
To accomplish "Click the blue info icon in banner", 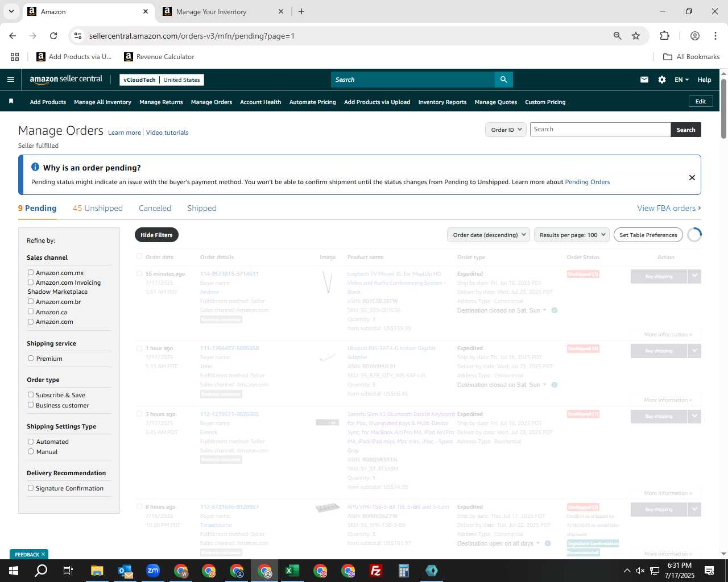I will (35, 167).
